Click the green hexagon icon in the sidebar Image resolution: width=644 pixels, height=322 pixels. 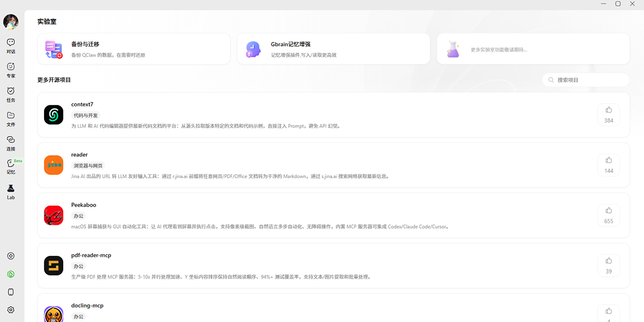tap(11, 274)
